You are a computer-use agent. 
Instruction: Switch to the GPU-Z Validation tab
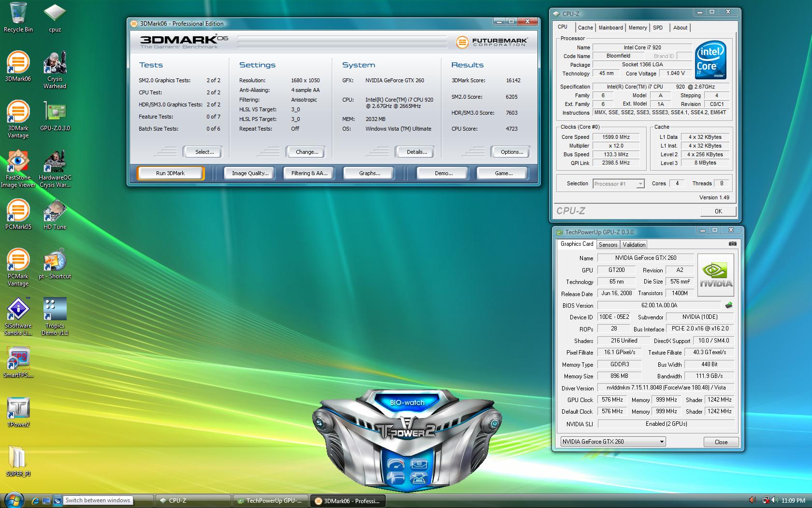point(634,245)
